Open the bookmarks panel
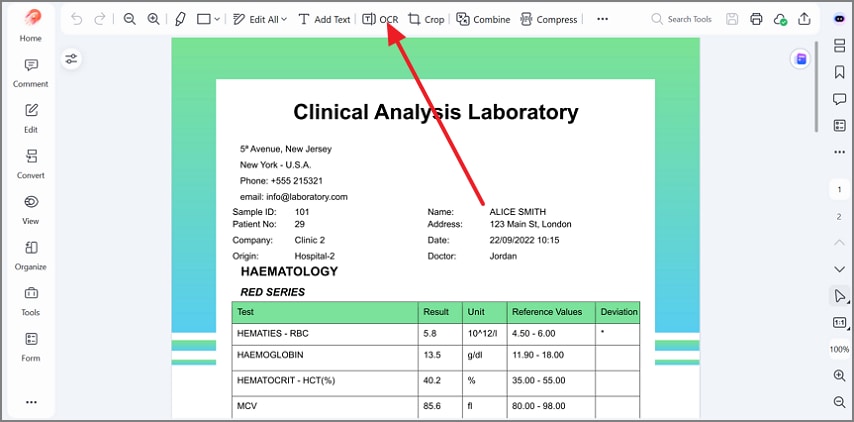The image size is (854, 422). point(839,72)
